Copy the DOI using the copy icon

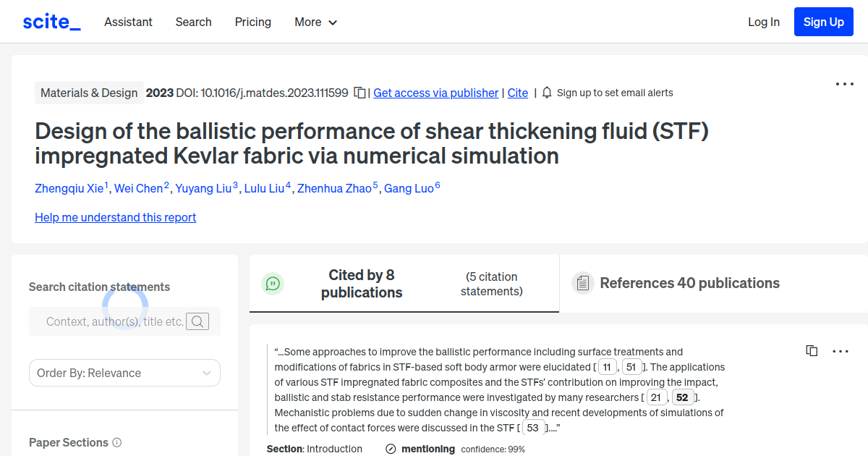[359, 93]
